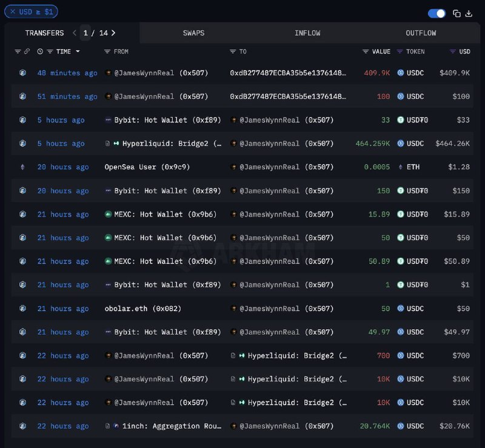Viewport: 485px width, 448px height.
Task: Click sender @JamesWynnReal in 48 minutes row
Action: (x=161, y=73)
